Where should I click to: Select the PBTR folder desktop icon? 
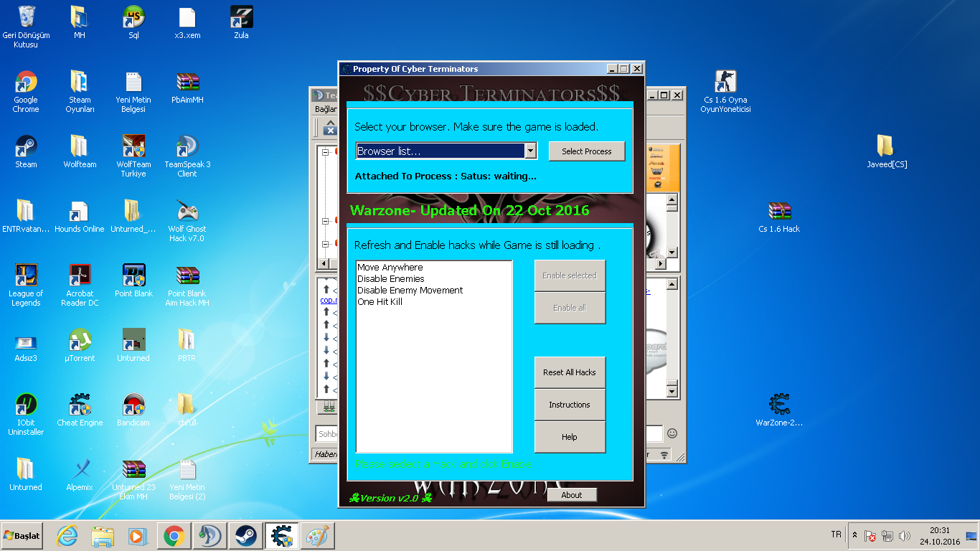click(x=187, y=345)
